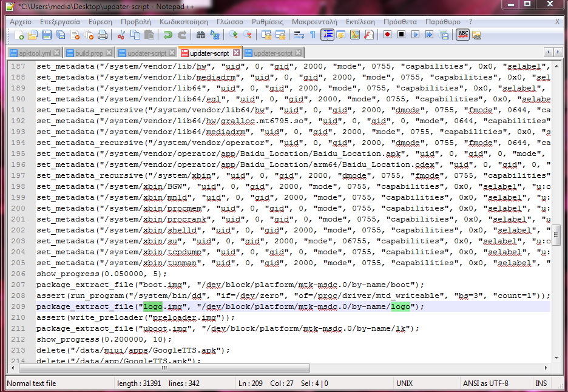This screenshot has height=392, width=568.
Task: Toggle word wrap in the toolbar
Action: tap(299, 35)
